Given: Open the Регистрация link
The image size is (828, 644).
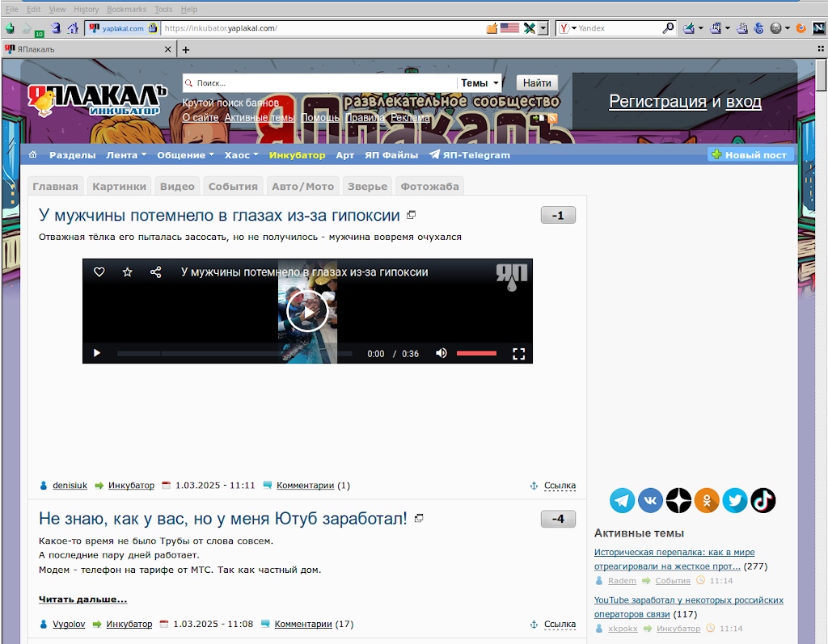Looking at the screenshot, I should pyautogui.click(x=657, y=101).
